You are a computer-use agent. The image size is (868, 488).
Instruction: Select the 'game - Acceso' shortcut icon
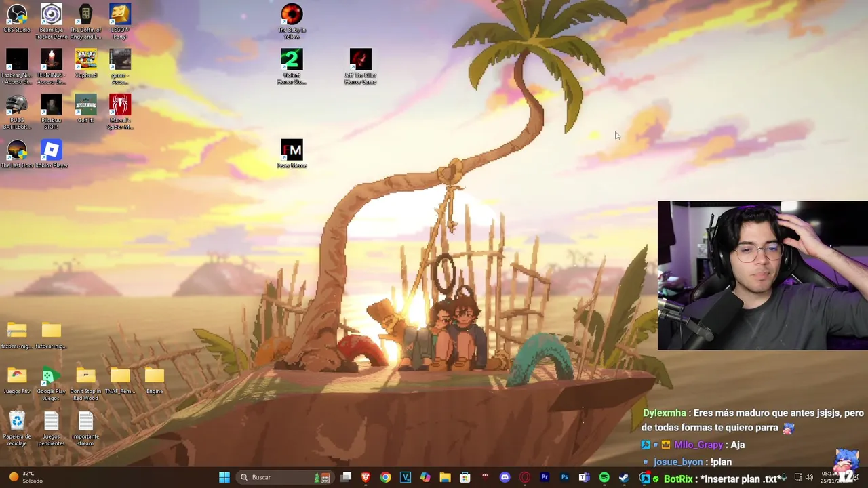[120, 66]
